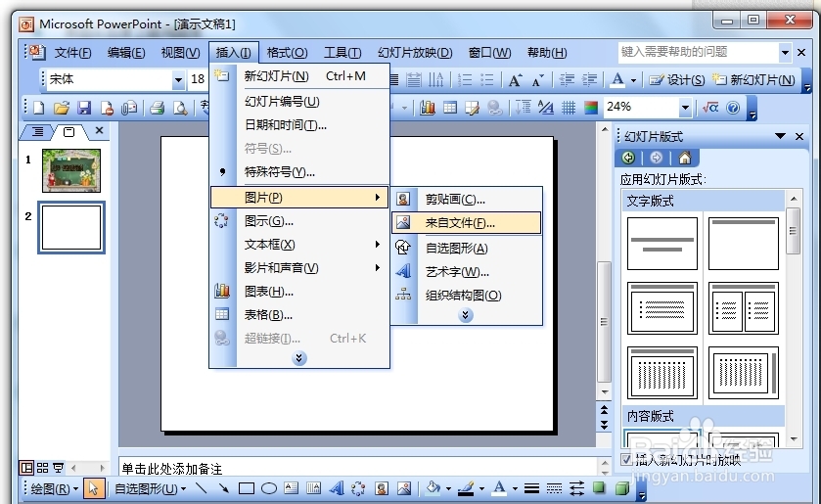Open the font name dropdown

point(178,79)
